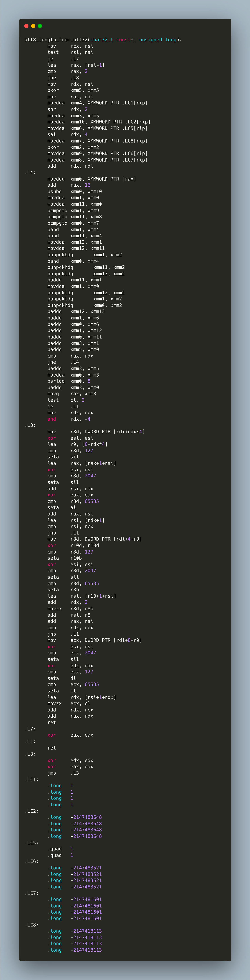This screenshot has height=980, width=250.
Task: Click the '.L3:' label
Action: click(x=30, y=425)
